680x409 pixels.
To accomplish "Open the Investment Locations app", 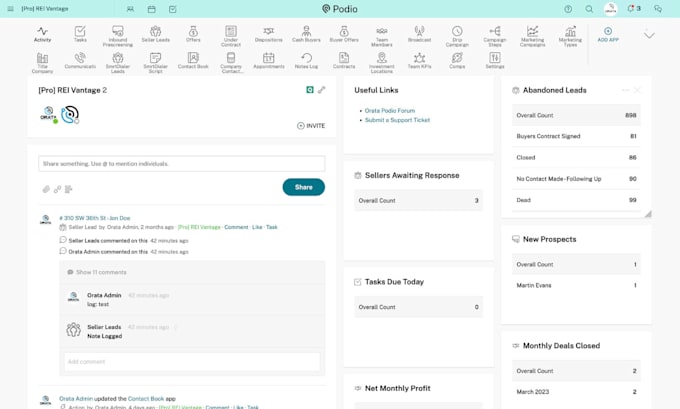I will point(382,63).
